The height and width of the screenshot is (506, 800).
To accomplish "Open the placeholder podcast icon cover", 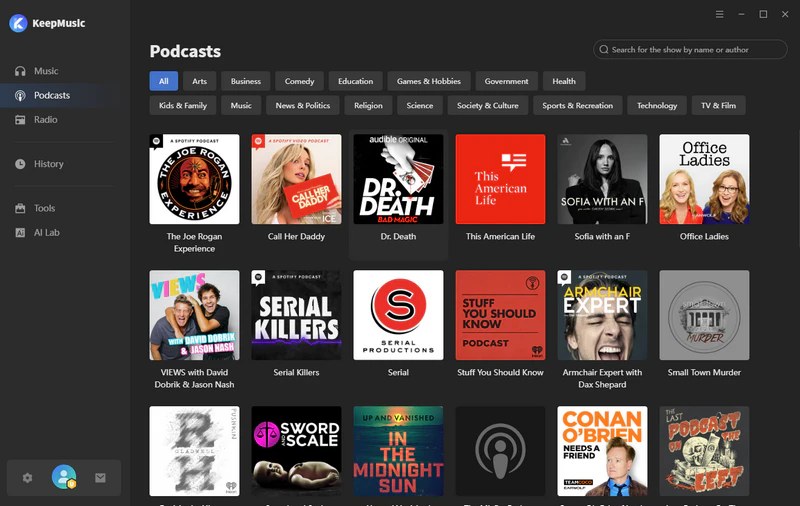I will [x=501, y=451].
